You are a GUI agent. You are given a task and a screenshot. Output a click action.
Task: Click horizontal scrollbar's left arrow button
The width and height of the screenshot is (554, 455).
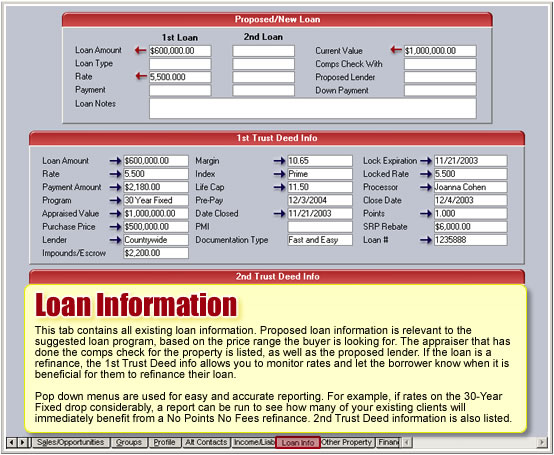click(x=407, y=442)
